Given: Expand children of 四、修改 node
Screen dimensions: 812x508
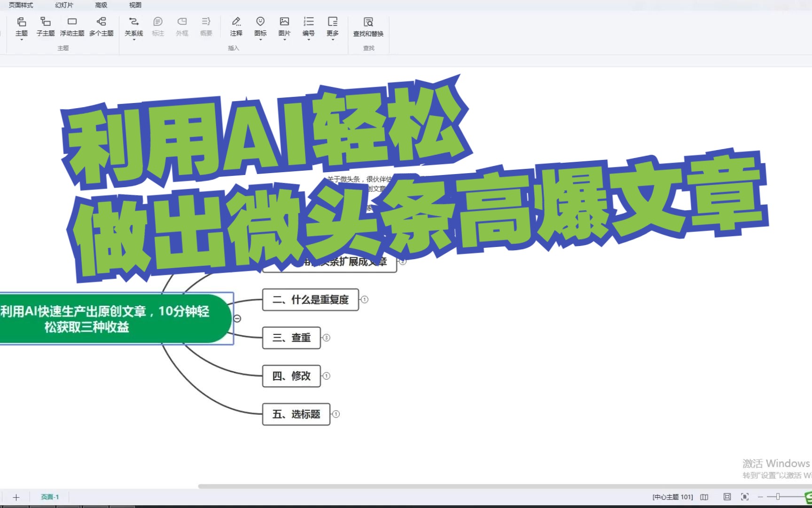Looking at the screenshot, I should point(327,376).
